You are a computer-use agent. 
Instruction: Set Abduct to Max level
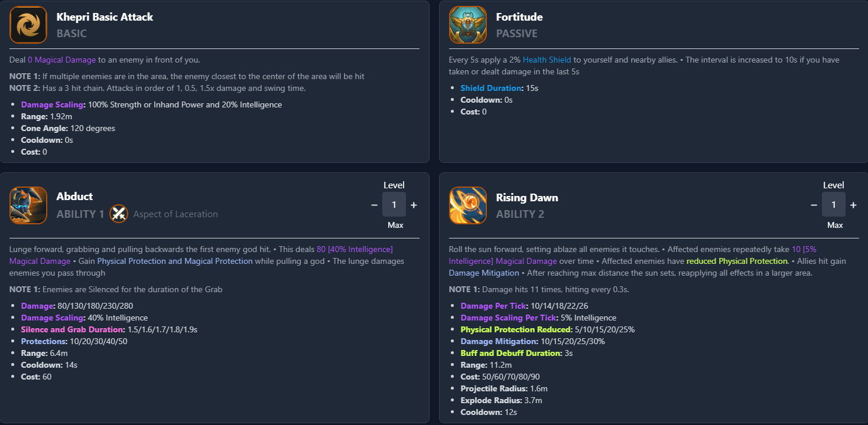point(395,225)
